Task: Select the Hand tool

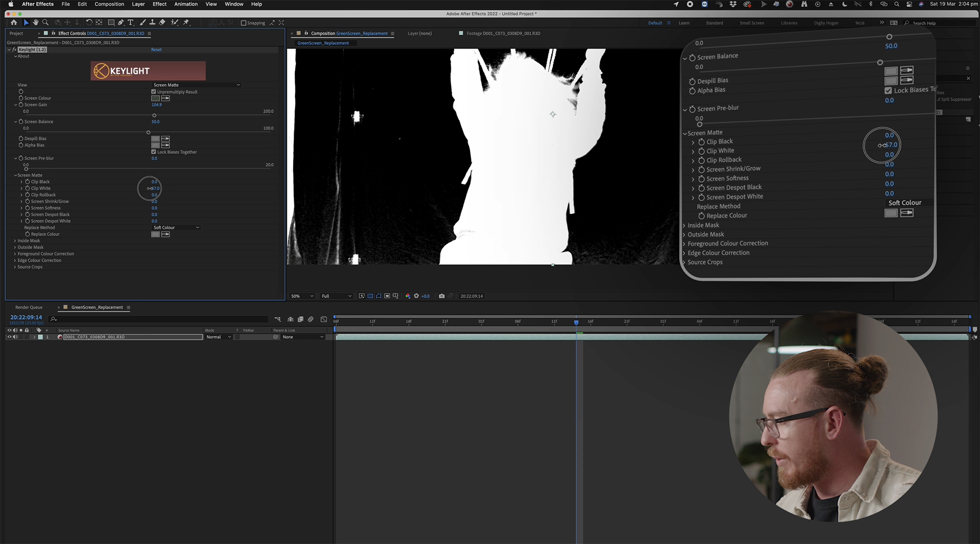Action: click(36, 22)
